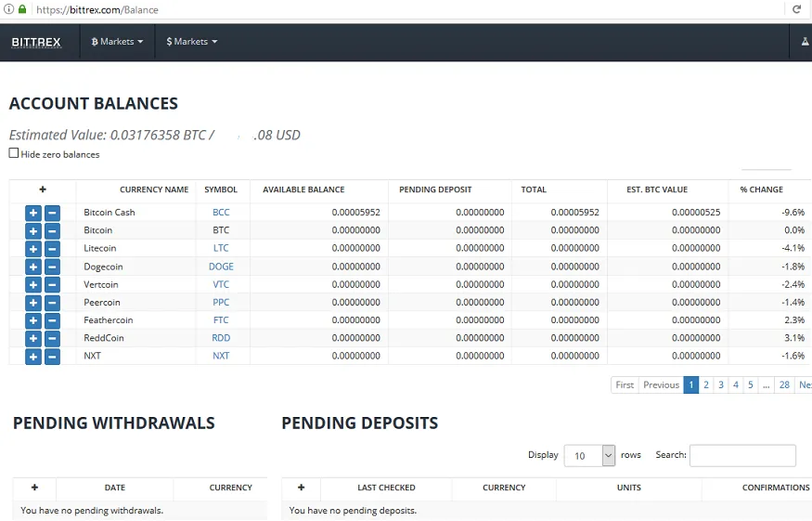Go to balances page 5

(x=751, y=384)
